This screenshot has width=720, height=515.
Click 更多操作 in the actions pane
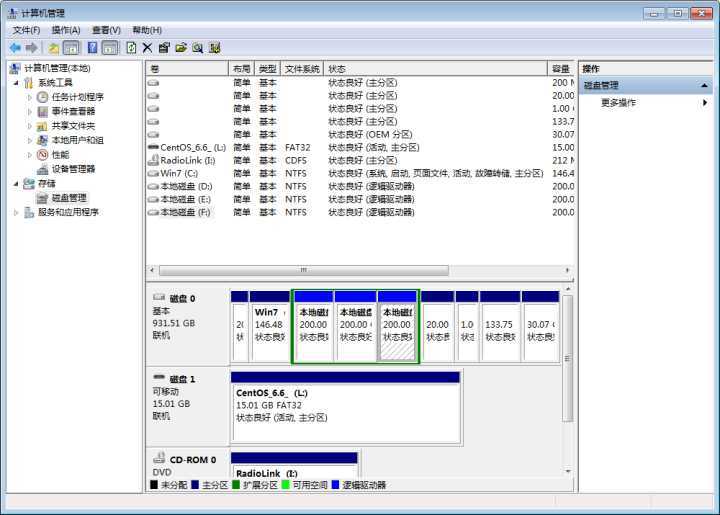[x=618, y=103]
